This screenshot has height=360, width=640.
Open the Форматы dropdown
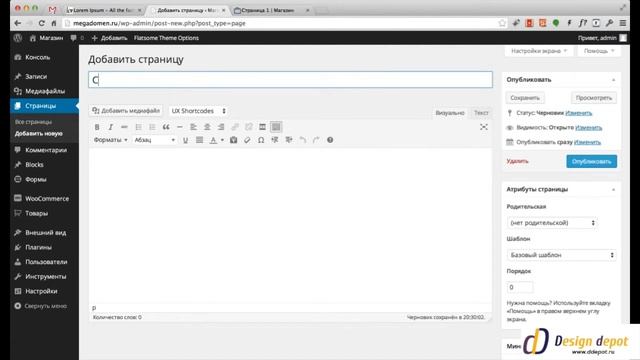[x=110, y=140]
